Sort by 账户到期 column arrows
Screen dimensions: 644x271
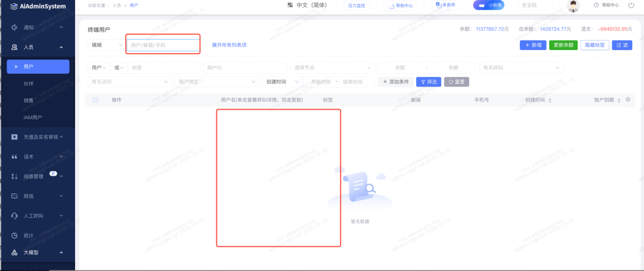pos(619,100)
